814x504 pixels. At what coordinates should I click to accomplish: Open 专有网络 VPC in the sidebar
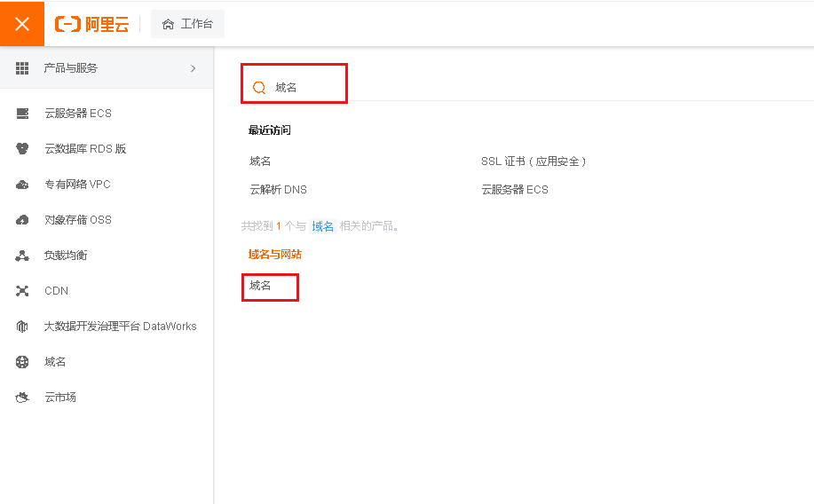pos(77,185)
